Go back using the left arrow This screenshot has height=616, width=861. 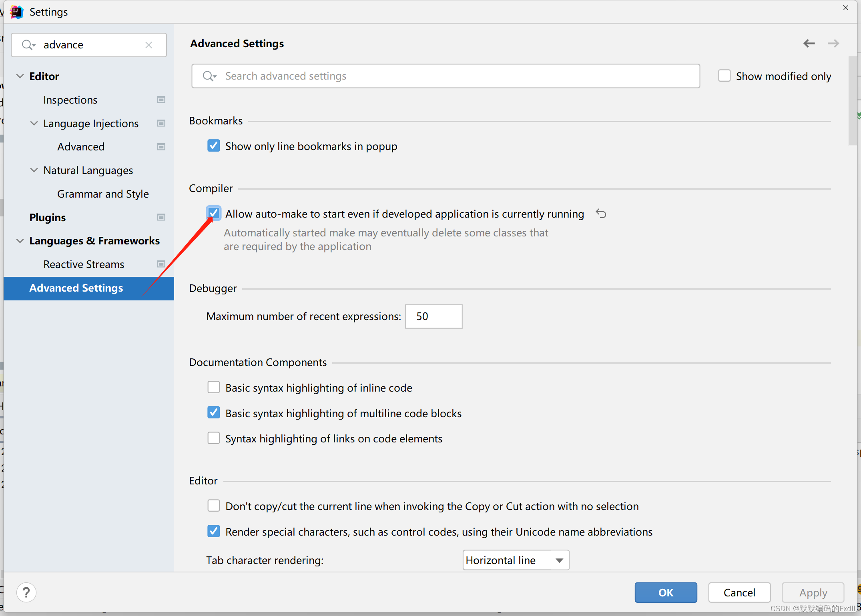tap(809, 43)
